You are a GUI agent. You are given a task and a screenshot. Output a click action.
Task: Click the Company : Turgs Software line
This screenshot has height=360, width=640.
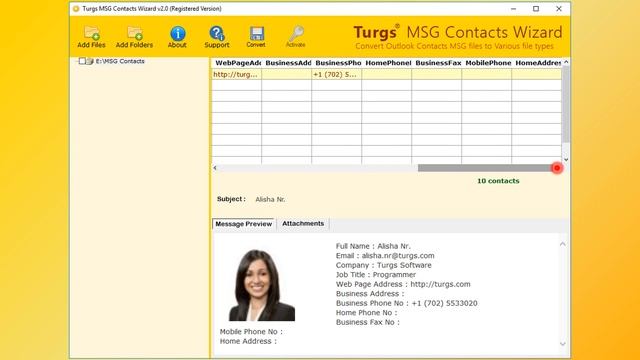click(384, 265)
